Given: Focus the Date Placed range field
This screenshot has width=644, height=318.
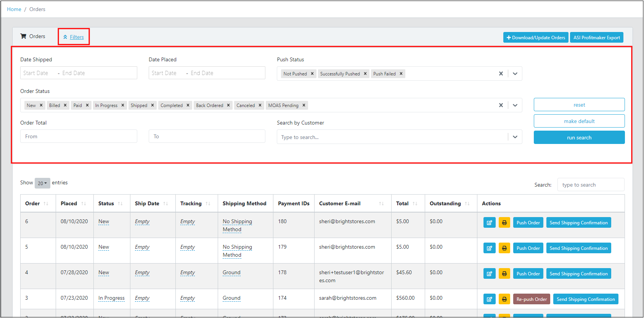Looking at the screenshot, I should coord(207,73).
